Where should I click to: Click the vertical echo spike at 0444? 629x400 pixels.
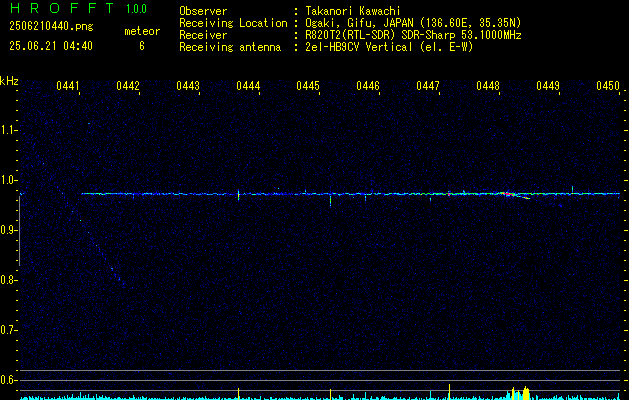pyautogui.click(x=239, y=195)
